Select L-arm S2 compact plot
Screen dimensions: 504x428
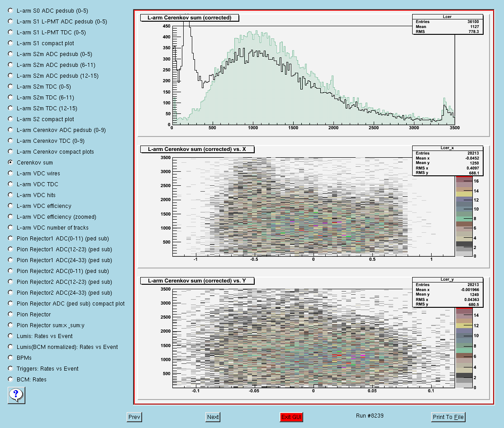click(x=10, y=119)
